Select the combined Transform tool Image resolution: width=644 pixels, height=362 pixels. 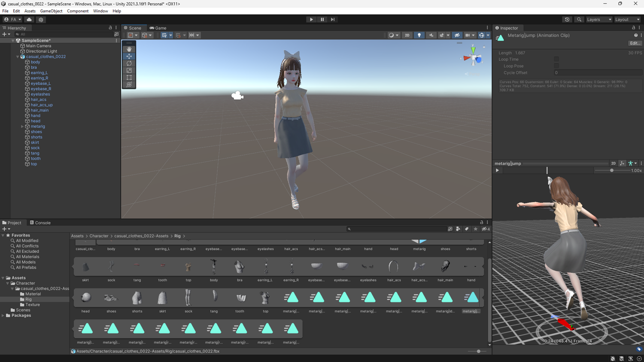tap(129, 84)
